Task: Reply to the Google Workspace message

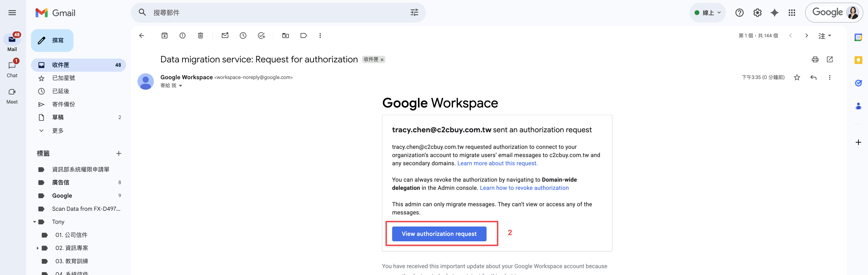Action: point(813,77)
